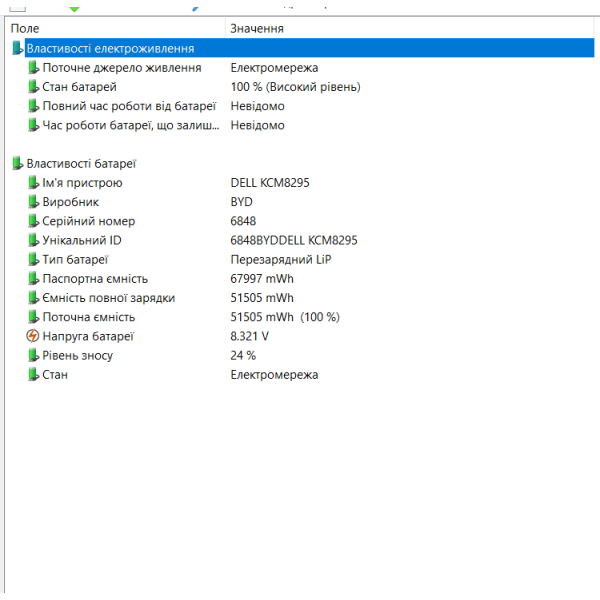Image resolution: width=600 pixels, height=600 pixels.
Task: Click the manufacturer value 'BYD'
Action: pyautogui.click(x=241, y=202)
